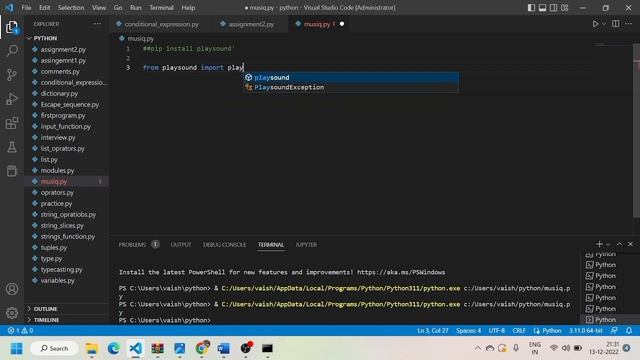The height and width of the screenshot is (360, 640).
Task: Open the notifications bell in status bar
Action: [629, 331]
